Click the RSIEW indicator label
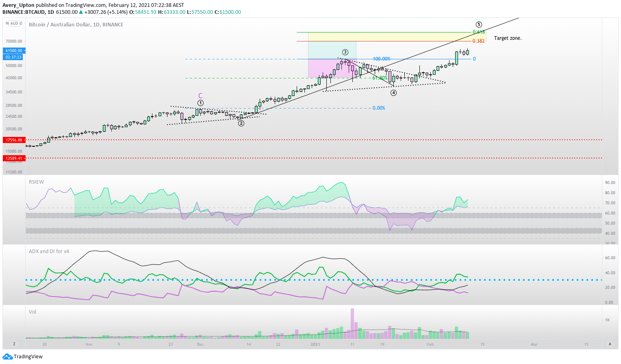This screenshot has width=621, height=364. coord(36,182)
